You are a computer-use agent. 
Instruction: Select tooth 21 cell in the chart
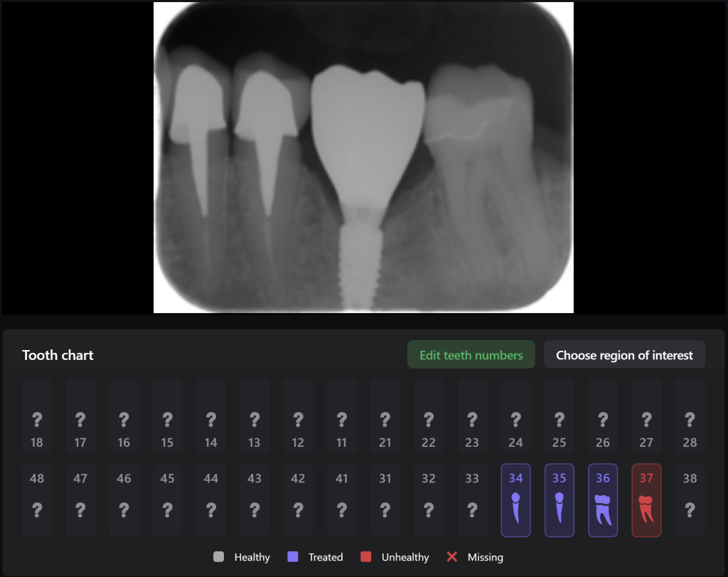(x=385, y=417)
